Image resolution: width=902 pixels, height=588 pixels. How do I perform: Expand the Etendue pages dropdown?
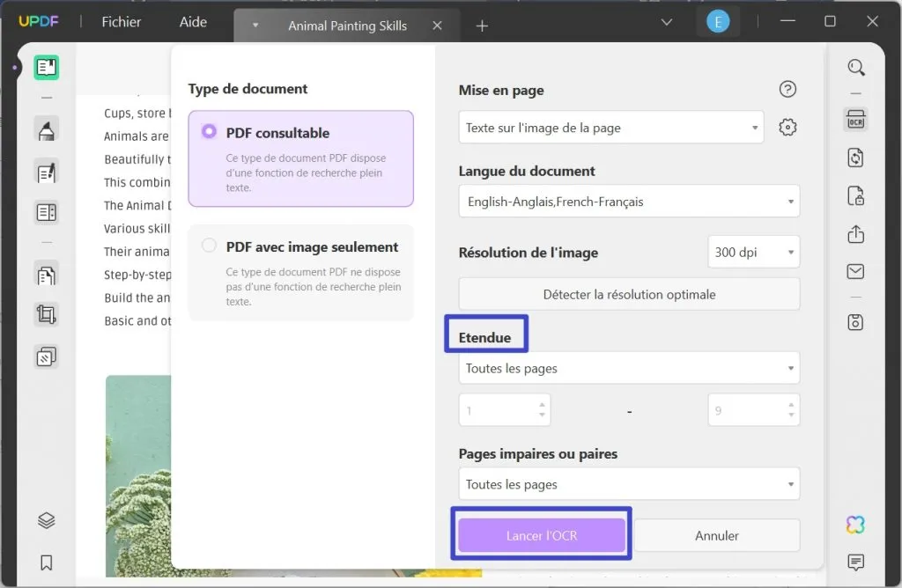coord(628,368)
